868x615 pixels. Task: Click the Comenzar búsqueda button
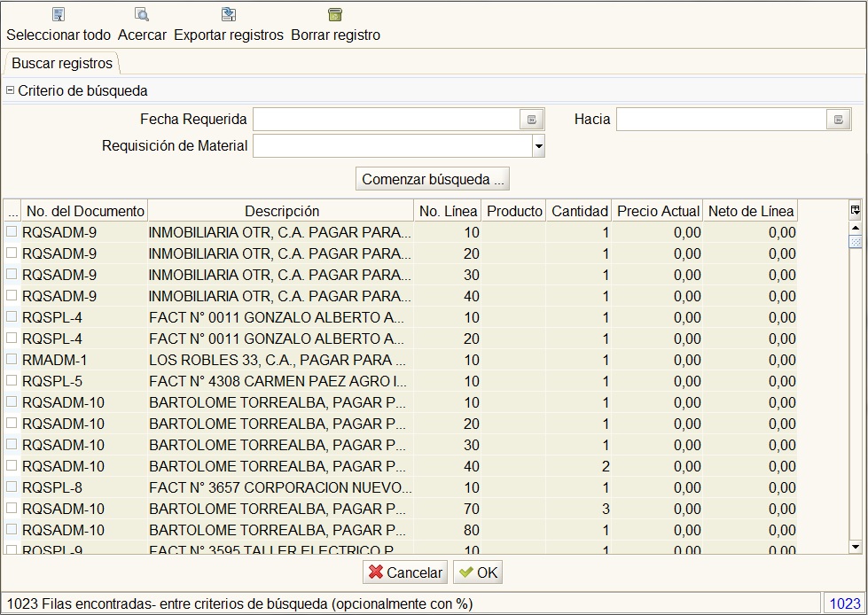pos(433,179)
